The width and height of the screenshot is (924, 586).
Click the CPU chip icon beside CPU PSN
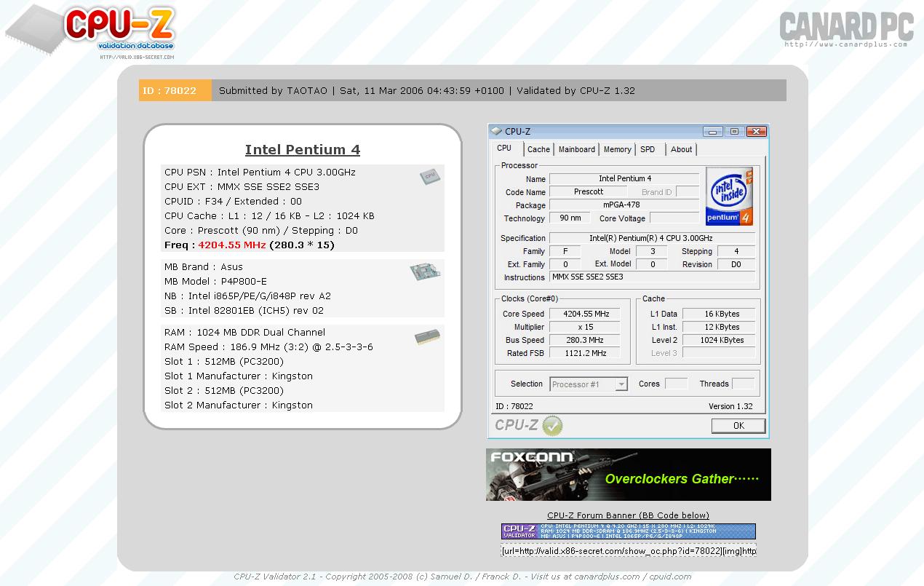click(x=429, y=176)
